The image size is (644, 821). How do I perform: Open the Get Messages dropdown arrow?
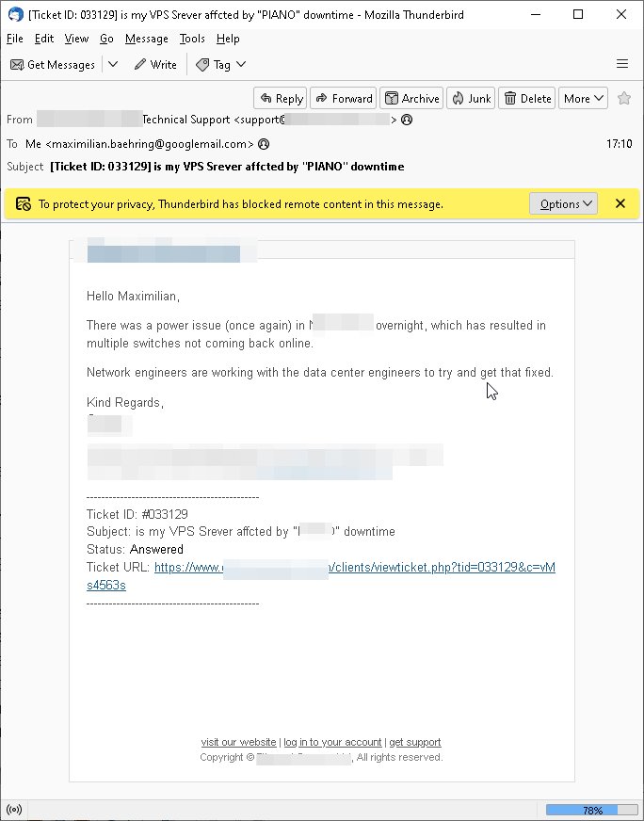pyautogui.click(x=113, y=65)
